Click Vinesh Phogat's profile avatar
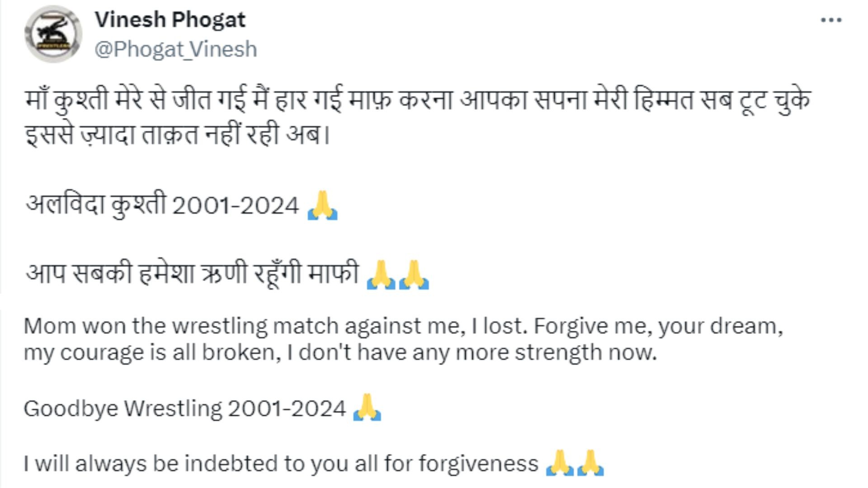The height and width of the screenshot is (488, 868). pos(53,34)
